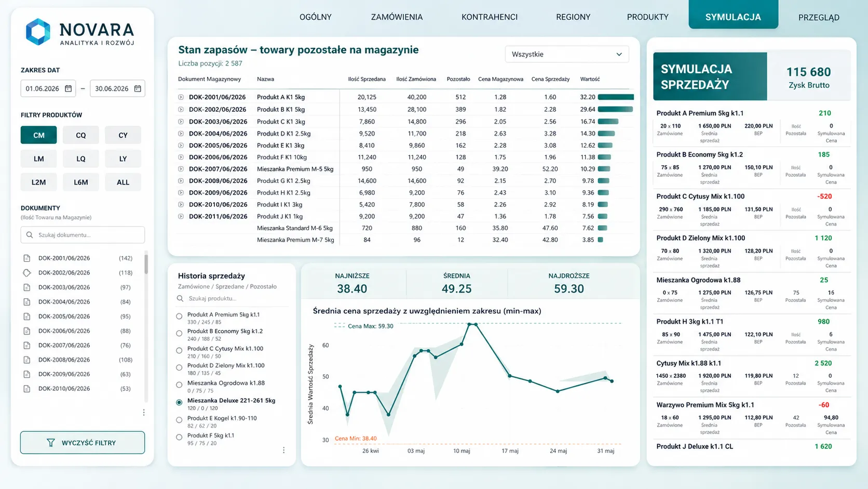Click document icon beside DOK-2005/06/2026 in the Dokumenty list
The height and width of the screenshot is (489, 868).
(x=27, y=316)
